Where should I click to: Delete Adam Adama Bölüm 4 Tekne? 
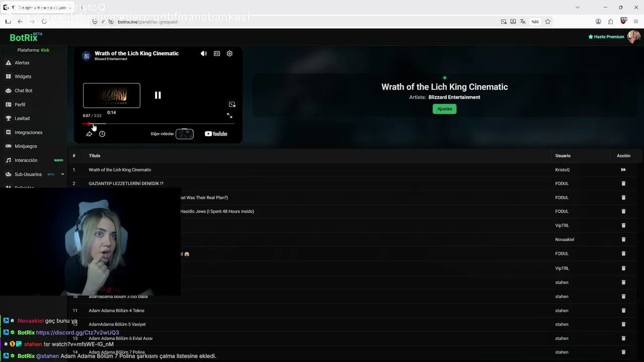click(x=623, y=311)
